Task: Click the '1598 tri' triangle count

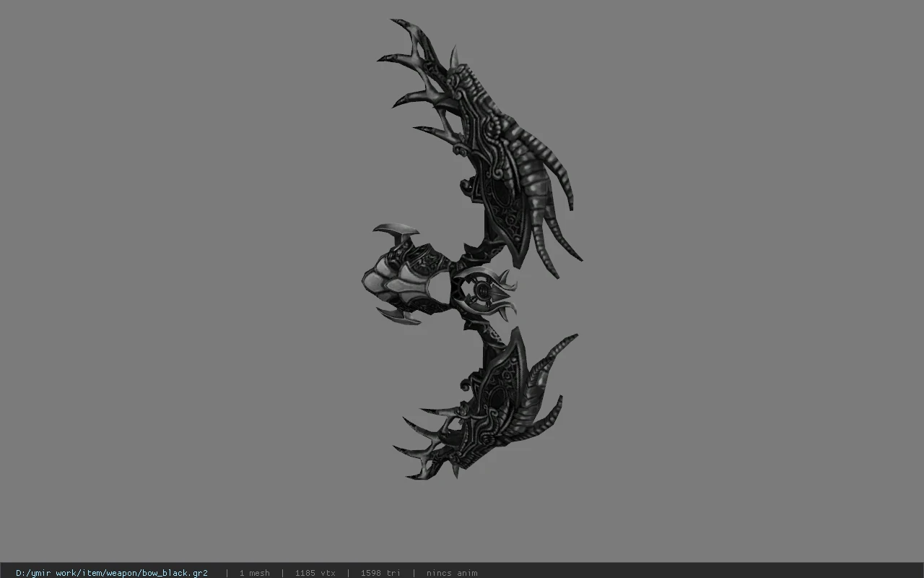Action: pyautogui.click(x=380, y=573)
